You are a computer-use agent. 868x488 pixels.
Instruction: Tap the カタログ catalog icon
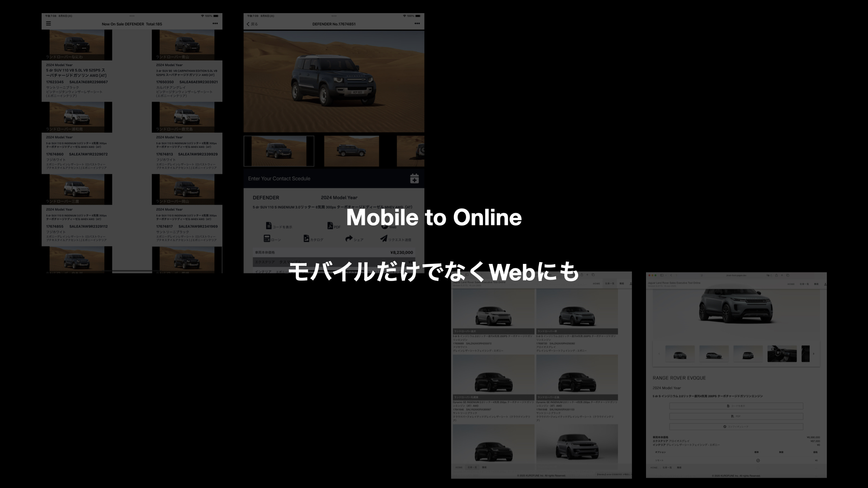tap(307, 239)
